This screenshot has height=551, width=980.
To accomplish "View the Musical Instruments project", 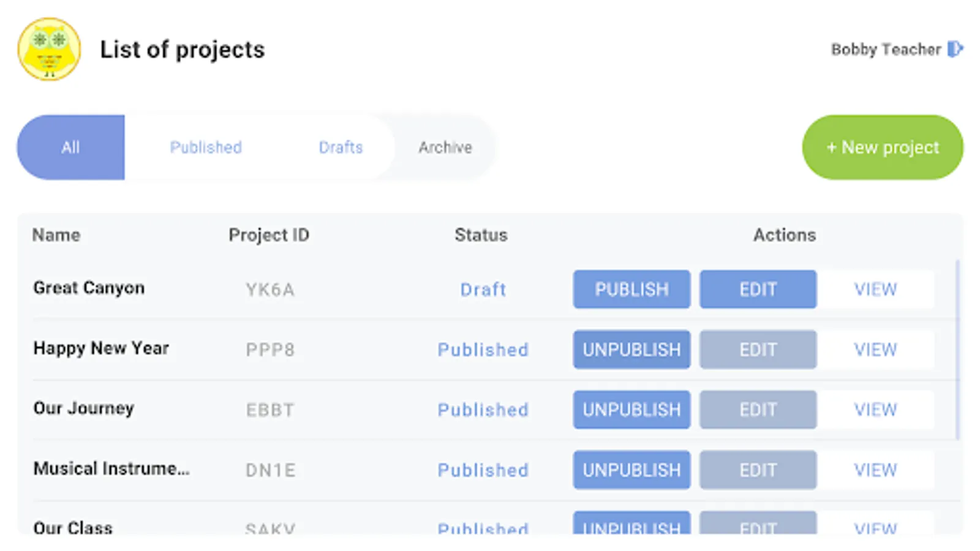I will tap(875, 470).
